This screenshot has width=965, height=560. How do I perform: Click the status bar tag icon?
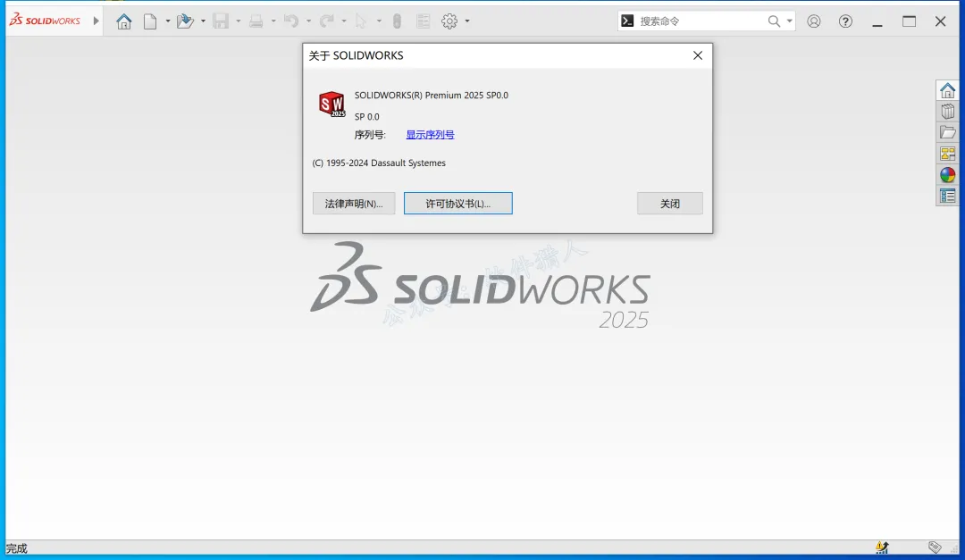(x=935, y=547)
